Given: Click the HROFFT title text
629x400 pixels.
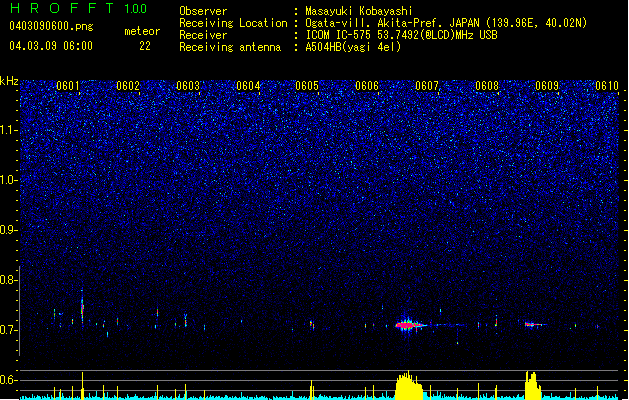Looking at the screenshot, I should point(62,8).
